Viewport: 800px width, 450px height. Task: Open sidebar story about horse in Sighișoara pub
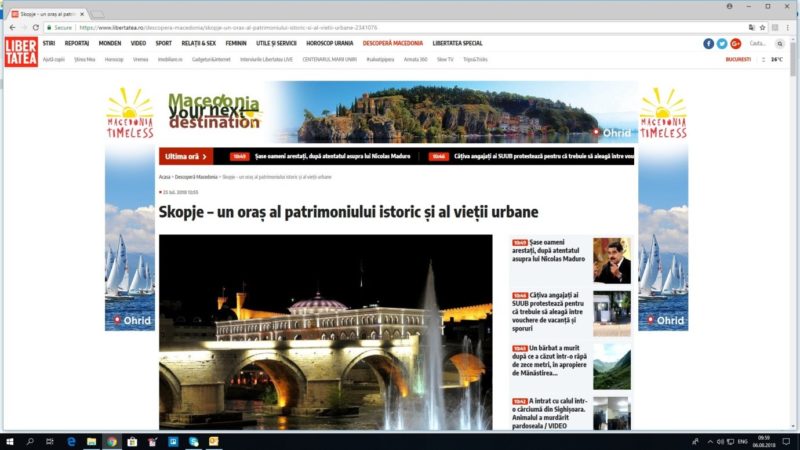tap(550, 414)
